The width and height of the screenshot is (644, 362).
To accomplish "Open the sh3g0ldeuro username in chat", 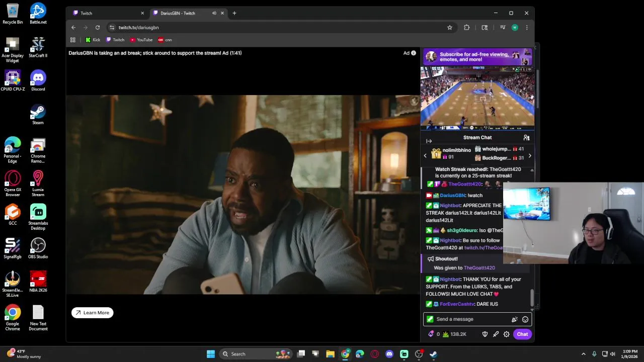I will point(462,231).
